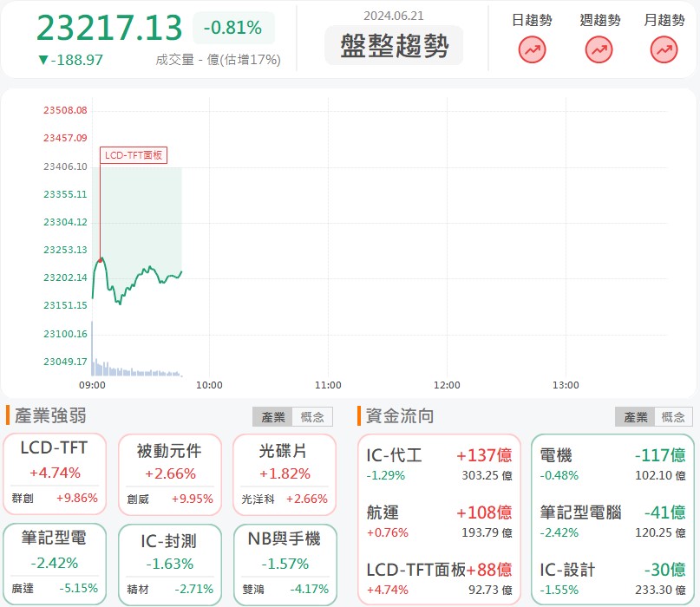Select stock 創威 +9.95%

pyautogui.click(x=170, y=499)
